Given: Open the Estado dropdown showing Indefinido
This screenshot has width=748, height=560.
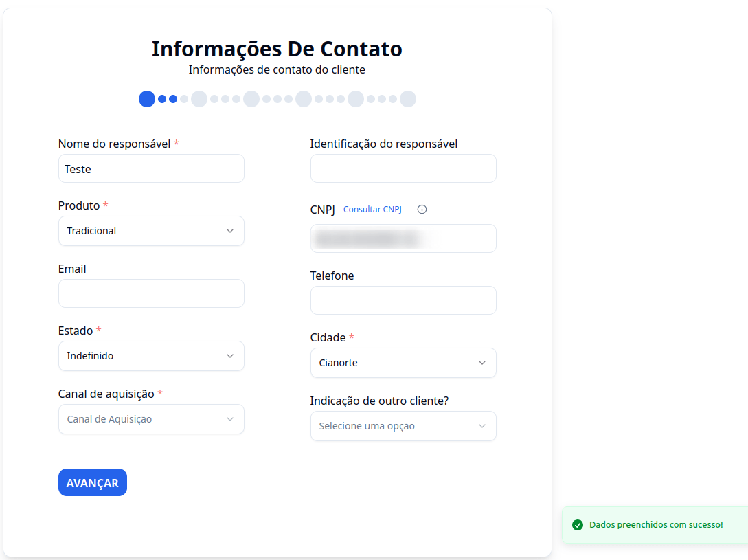Looking at the screenshot, I should pyautogui.click(x=151, y=356).
